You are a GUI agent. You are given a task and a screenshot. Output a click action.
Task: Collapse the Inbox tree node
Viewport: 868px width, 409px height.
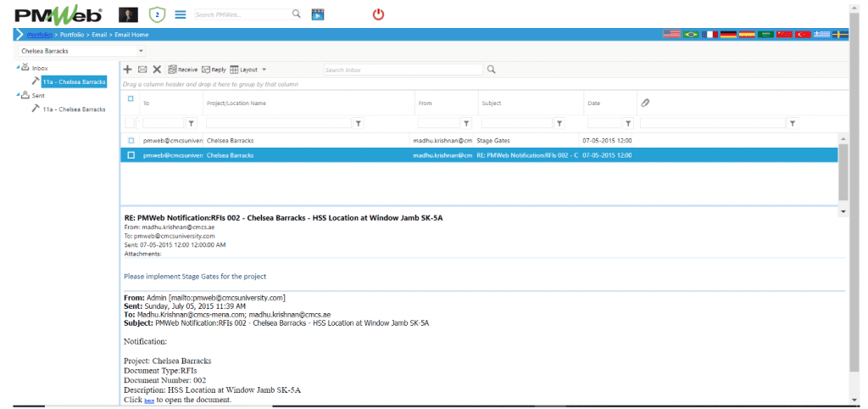[19, 67]
